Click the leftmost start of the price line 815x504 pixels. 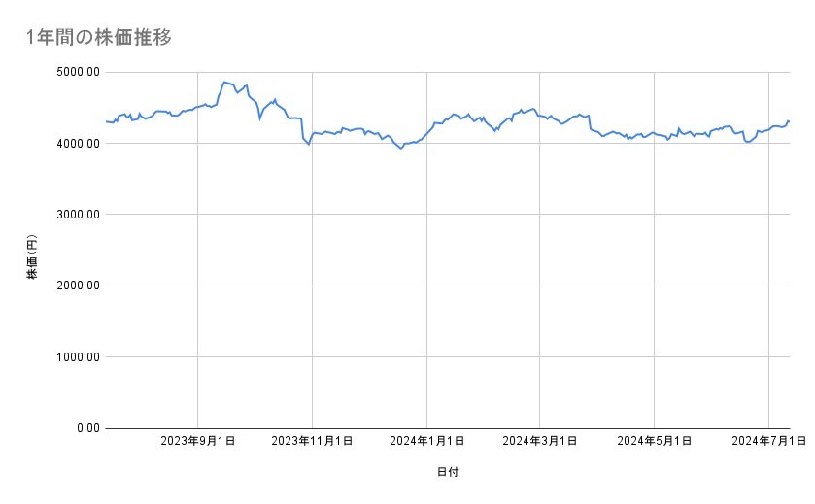point(105,121)
